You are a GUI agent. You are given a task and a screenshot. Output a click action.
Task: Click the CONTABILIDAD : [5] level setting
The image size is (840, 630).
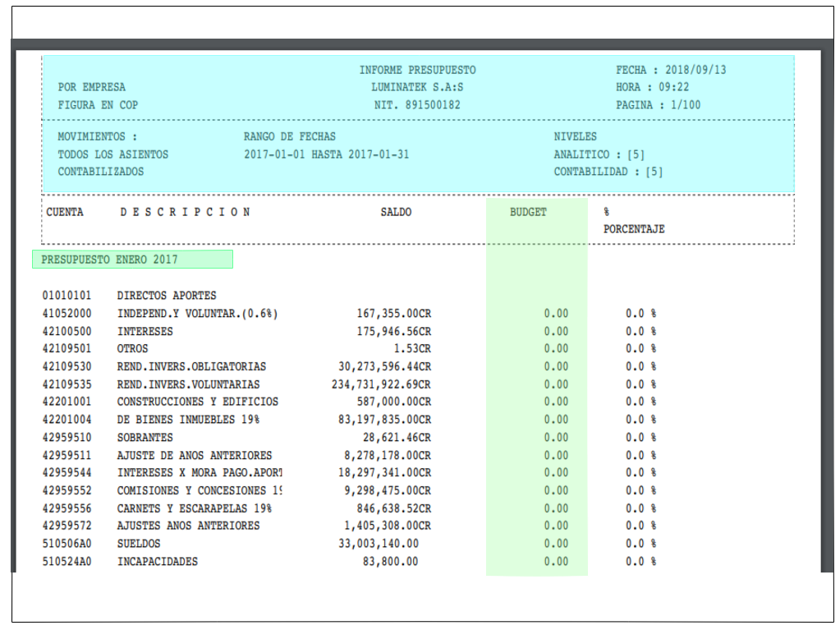(608, 172)
